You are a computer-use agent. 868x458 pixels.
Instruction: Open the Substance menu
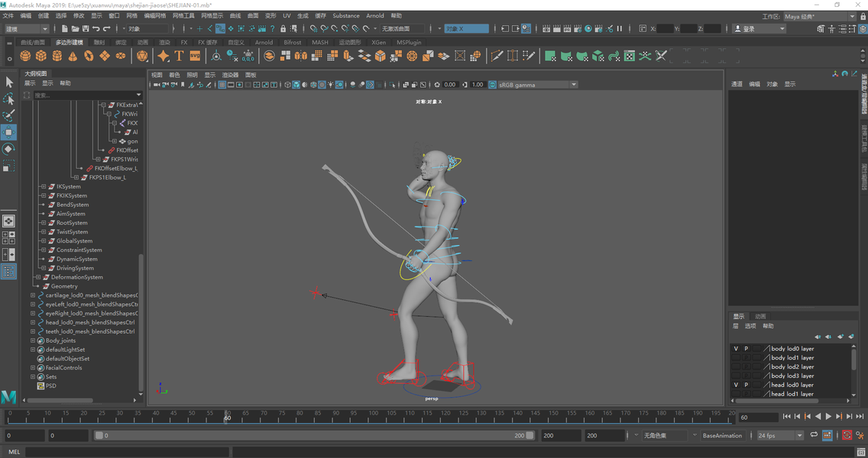(x=346, y=15)
